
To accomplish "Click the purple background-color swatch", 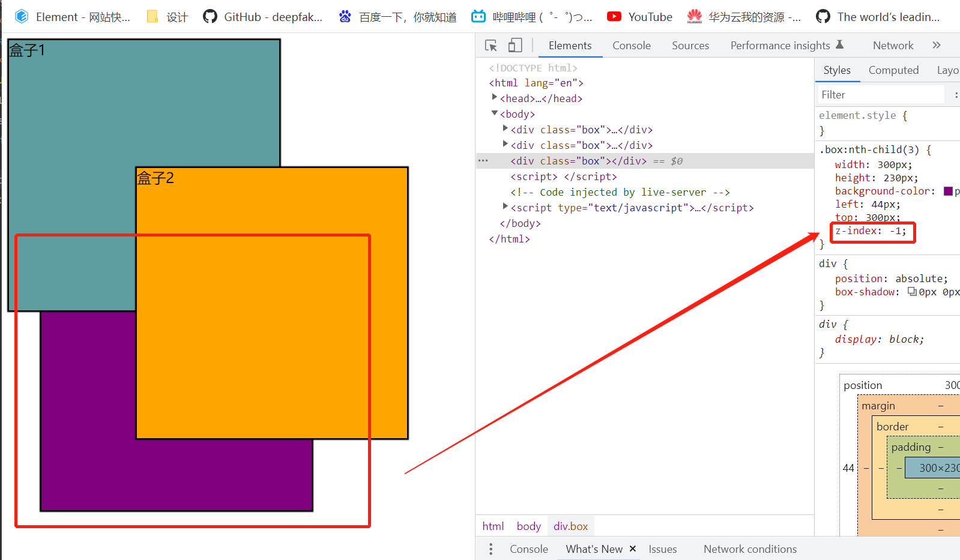I will [x=948, y=191].
